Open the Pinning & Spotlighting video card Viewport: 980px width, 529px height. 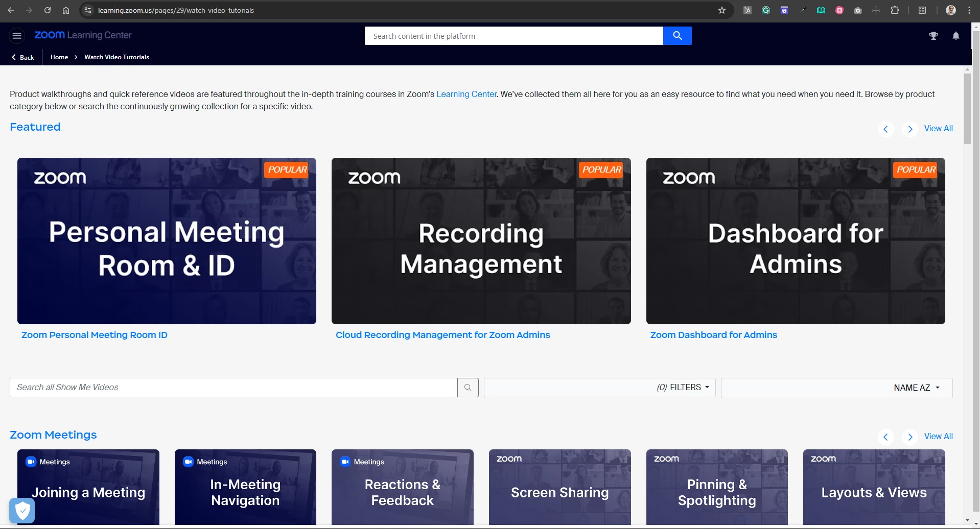coord(717,487)
